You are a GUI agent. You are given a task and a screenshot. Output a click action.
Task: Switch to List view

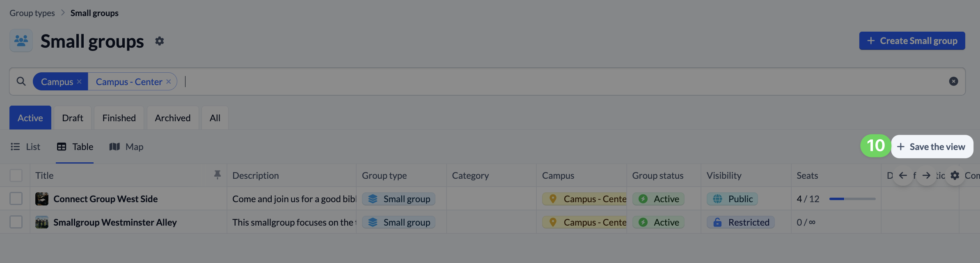(25, 147)
